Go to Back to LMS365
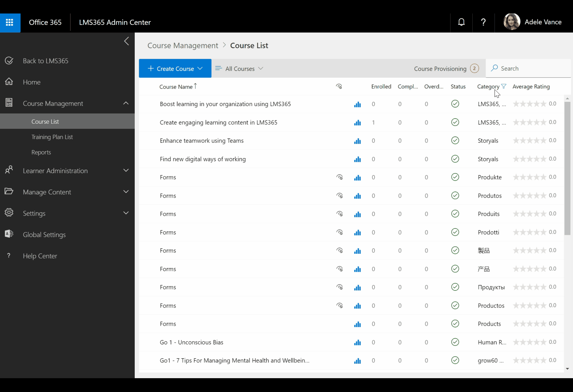 (45, 61)
